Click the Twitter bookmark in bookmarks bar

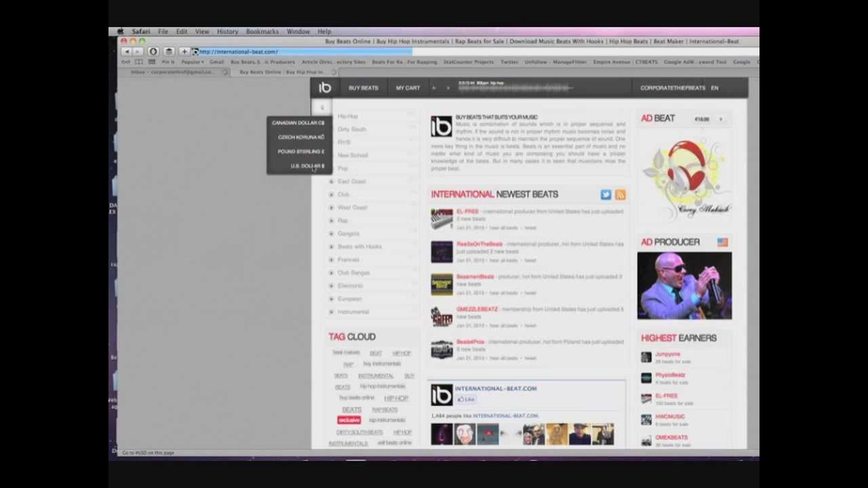(x=509, y=62)
